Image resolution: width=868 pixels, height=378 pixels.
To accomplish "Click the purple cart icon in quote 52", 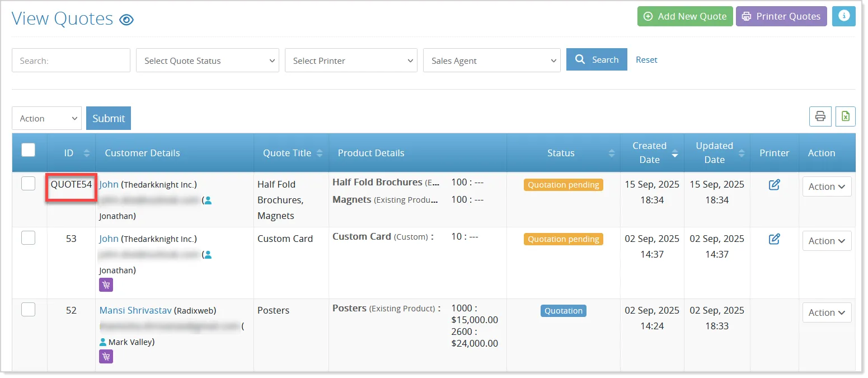I will [106, 356].
